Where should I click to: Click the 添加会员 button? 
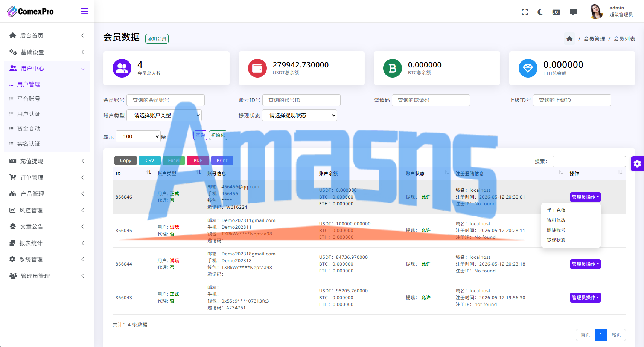(x=157, y=39)
